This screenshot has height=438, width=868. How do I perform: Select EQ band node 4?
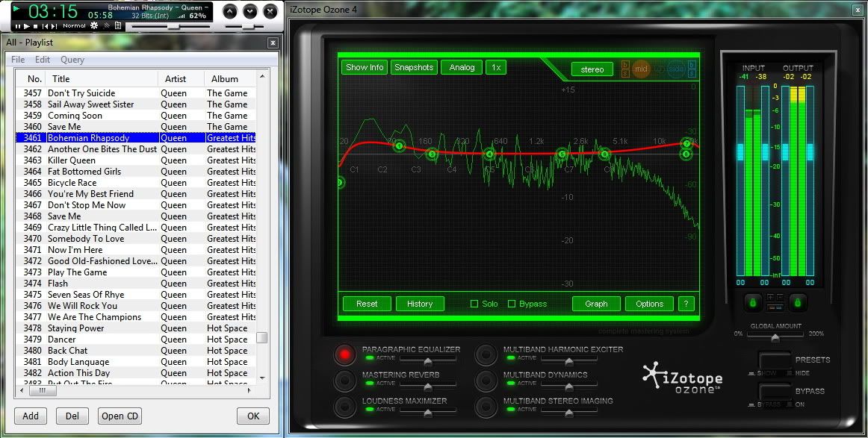click(489, 154)
